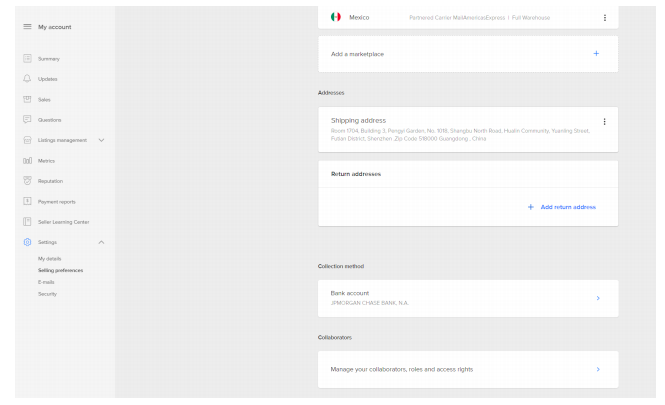Go to My details under Settings

50,259
